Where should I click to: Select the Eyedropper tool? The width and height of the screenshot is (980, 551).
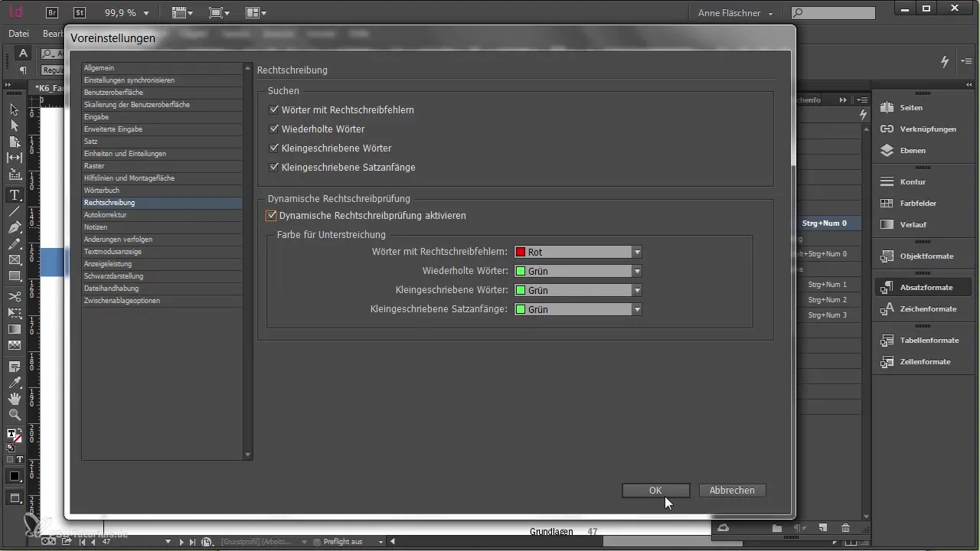(14, 382)
